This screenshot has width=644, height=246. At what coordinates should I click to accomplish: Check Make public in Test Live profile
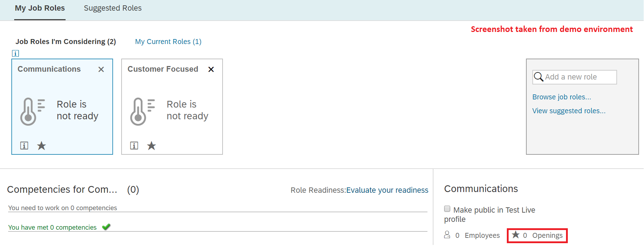[x=447, y=209]
